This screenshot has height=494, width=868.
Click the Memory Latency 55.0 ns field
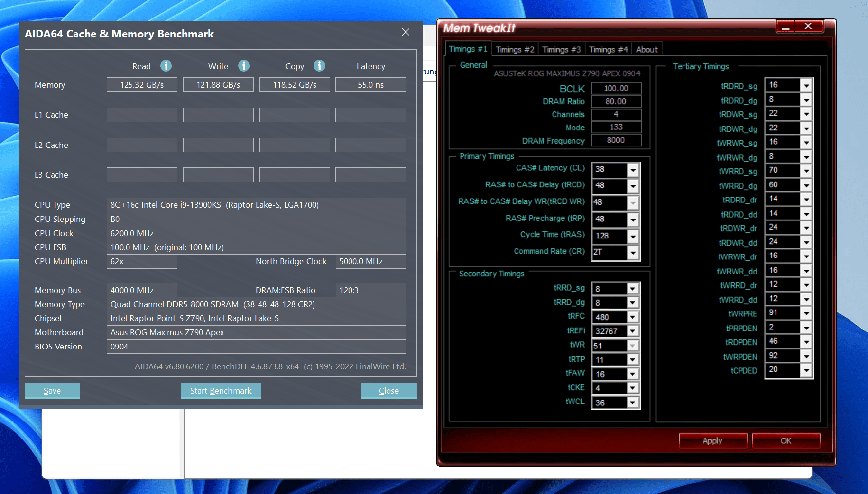(x=370, y=85)
